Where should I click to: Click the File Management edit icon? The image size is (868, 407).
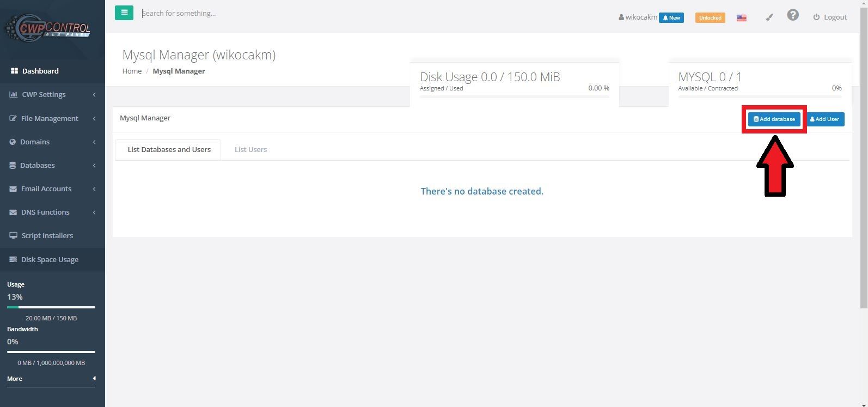13,118
